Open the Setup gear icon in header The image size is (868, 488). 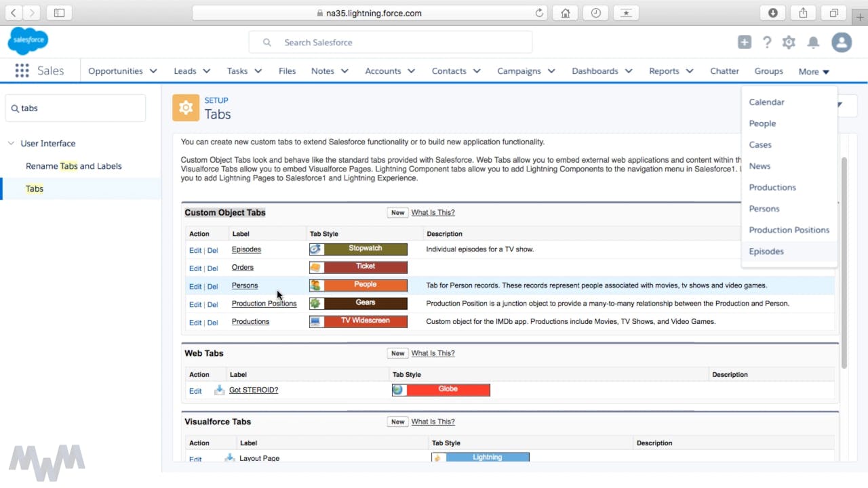789,42
